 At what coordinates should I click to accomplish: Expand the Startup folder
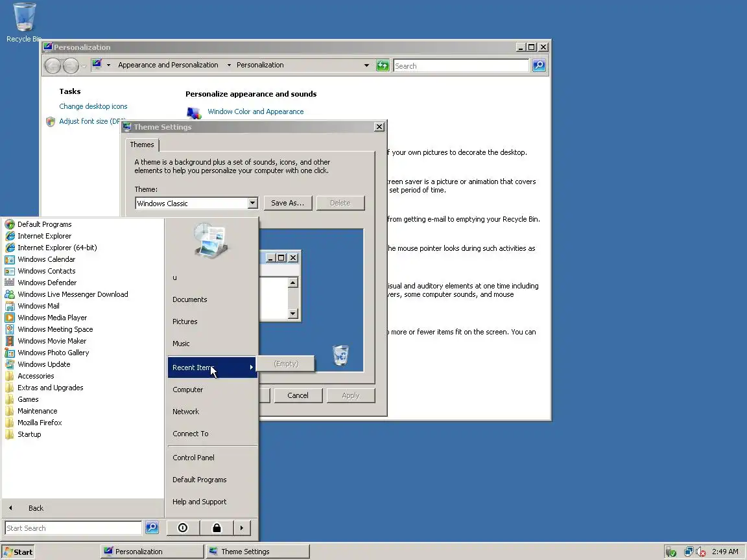(x=29, y=434)
